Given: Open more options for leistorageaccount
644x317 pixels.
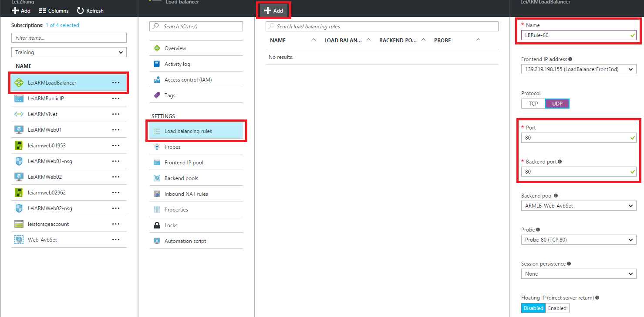Looking at the screenshot, I should coord(116,224).
